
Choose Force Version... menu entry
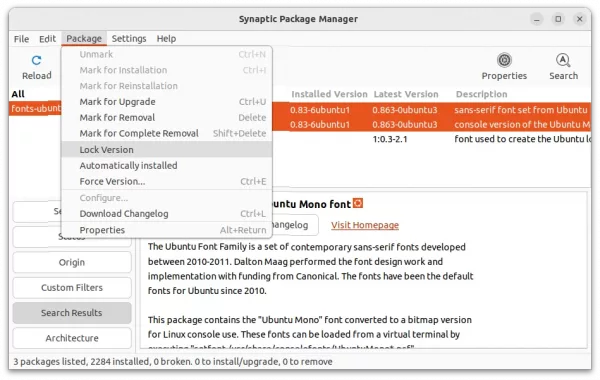pos(166,181)
